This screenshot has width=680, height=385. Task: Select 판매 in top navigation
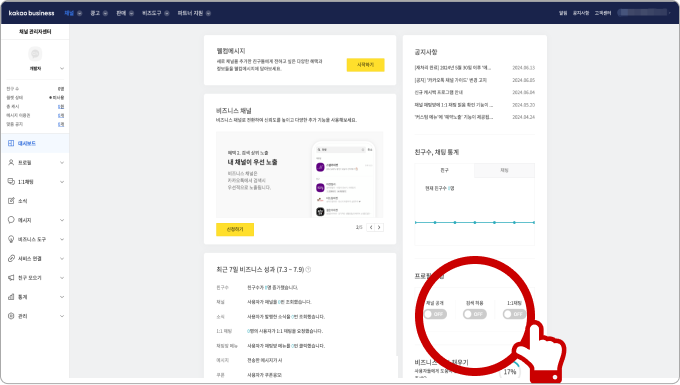pyautogui.click(x=121, y=13)
